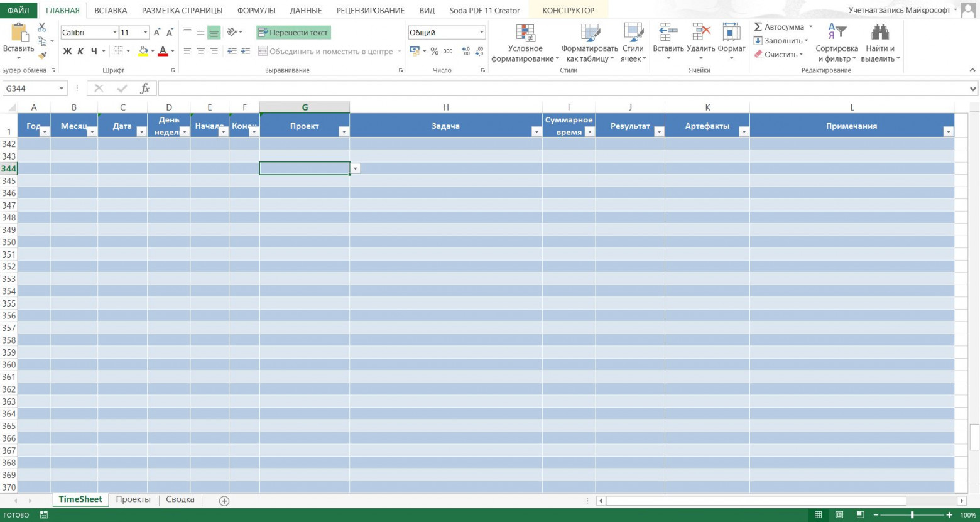Click the Очистить button
The image size is (980, 522).
tap(780, 55)
